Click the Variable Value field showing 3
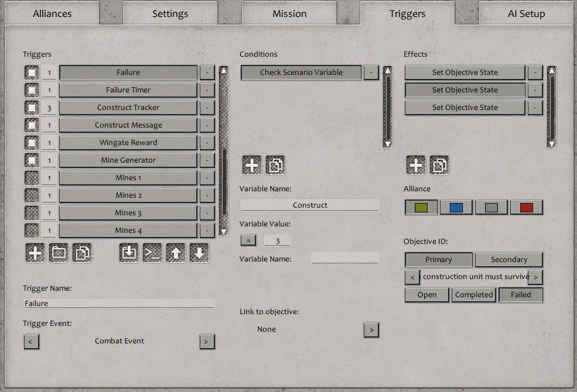The image size is (577, 392). click(x=278, y=240)
